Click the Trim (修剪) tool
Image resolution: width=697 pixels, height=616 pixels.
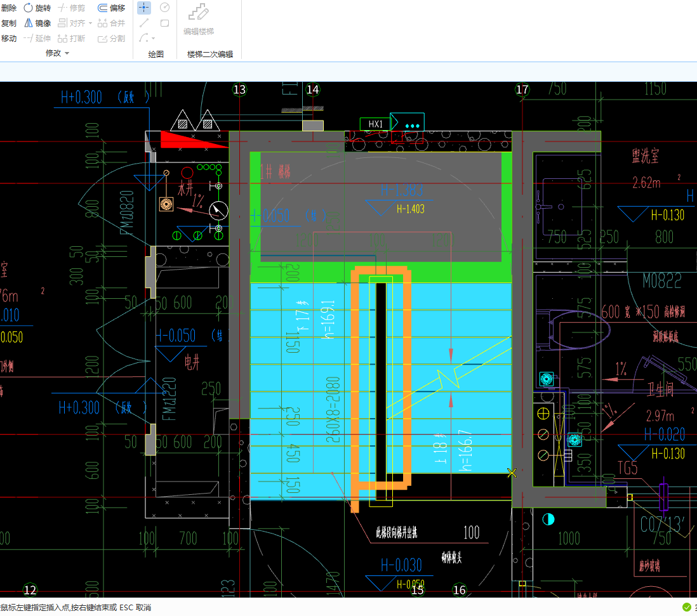pyautogui.click(x=71, y=8)
